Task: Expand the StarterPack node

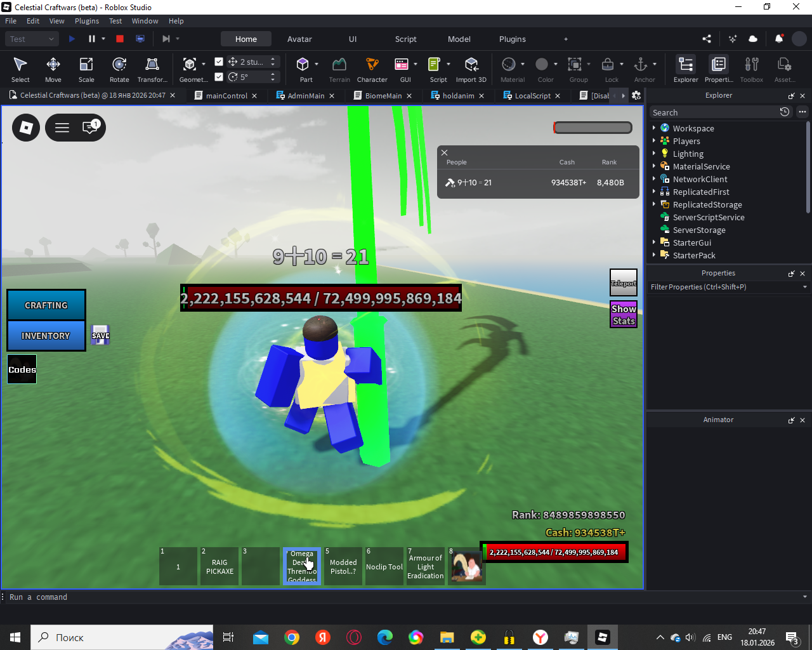Action: [654, 255]
